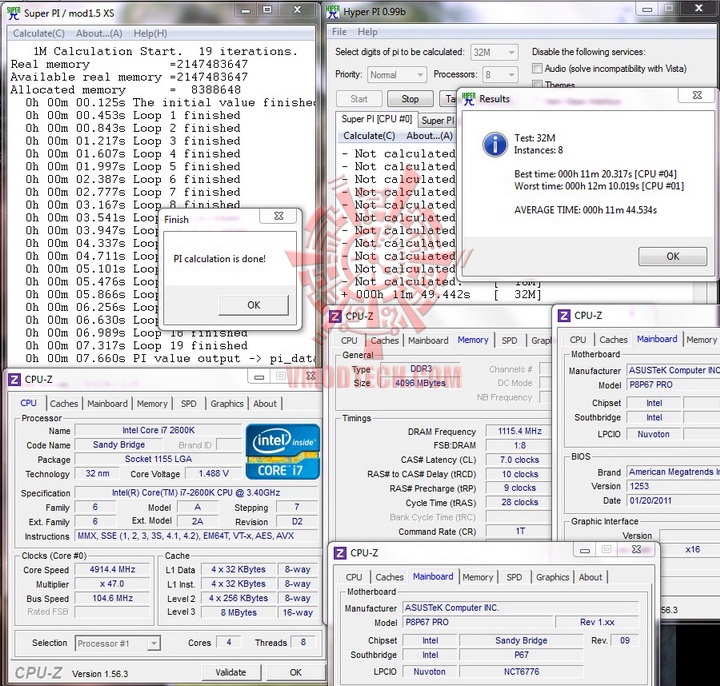Click the BIOS Date 01/20/2011 field
Image resolution: width=720 pixels, height=686 pixels.
coord(673,500)
